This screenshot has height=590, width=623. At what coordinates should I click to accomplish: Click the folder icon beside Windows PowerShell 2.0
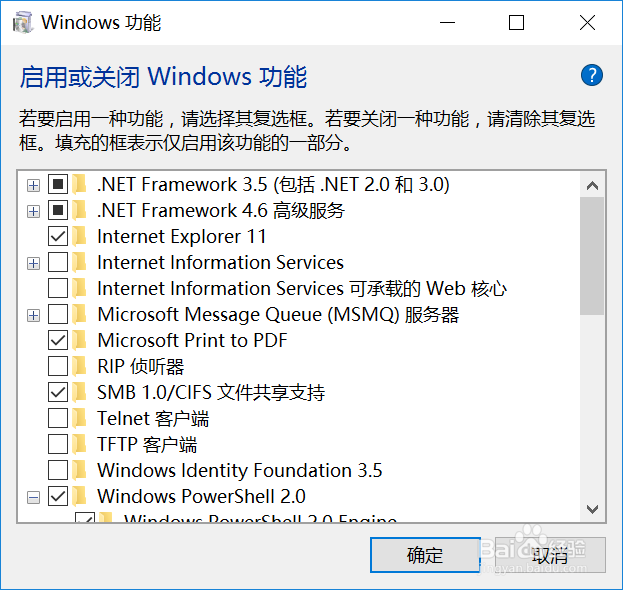point(80,496)
